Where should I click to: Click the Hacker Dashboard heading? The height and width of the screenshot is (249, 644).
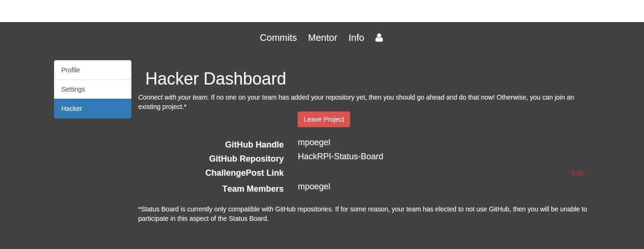(215, 78)
